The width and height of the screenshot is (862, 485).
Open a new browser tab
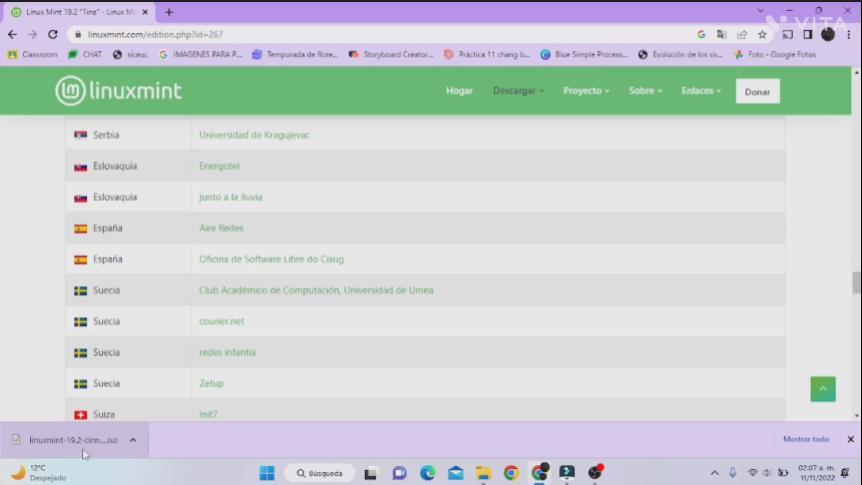pyautogui.click(x=169, y=12)
